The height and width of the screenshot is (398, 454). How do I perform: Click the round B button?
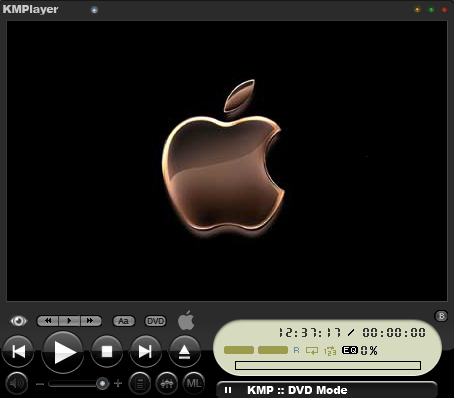[441, 316]
